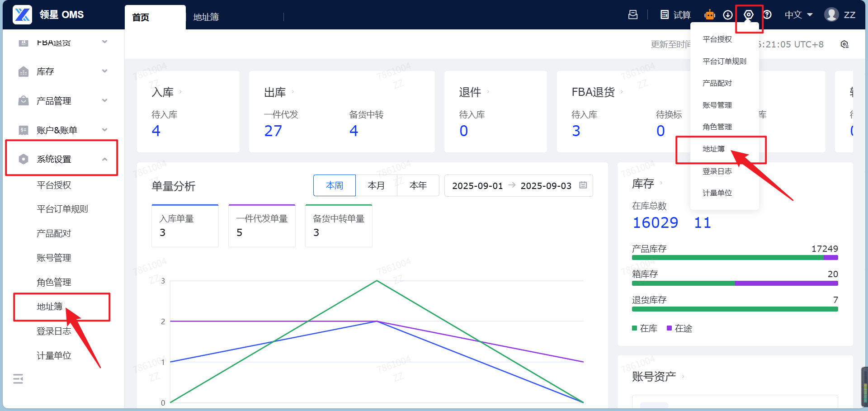Open the calendar icon in date range

point(583,185)
